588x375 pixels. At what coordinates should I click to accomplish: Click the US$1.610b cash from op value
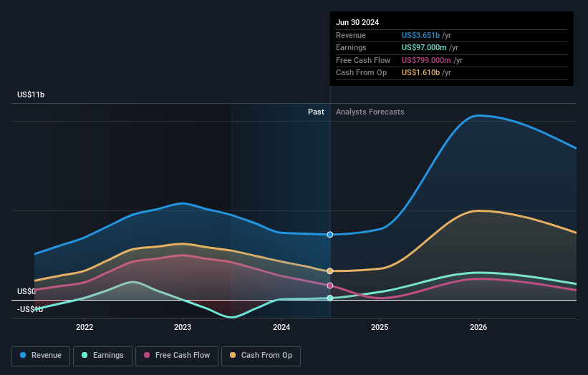(420, 73)
